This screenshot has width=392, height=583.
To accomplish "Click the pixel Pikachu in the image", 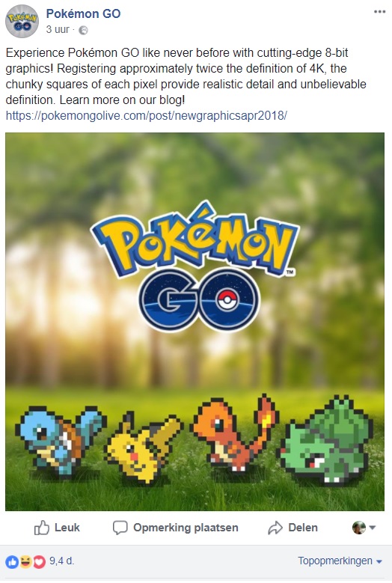I will 144,448.
